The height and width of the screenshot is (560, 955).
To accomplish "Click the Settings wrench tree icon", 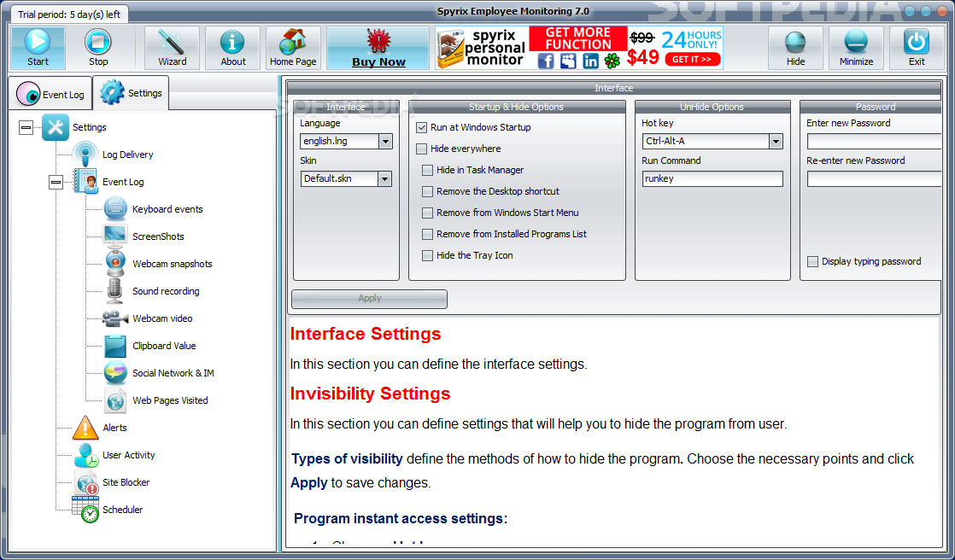I will [x=56, y=127].
